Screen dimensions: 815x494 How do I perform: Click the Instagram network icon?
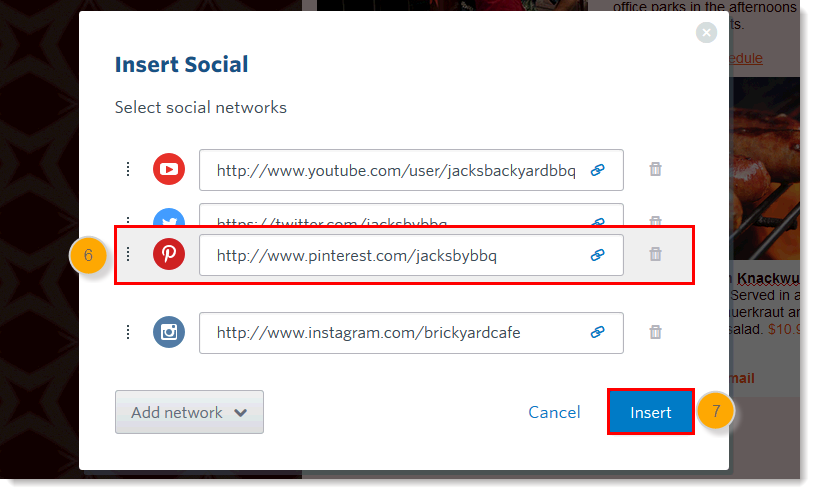[169, 332]
